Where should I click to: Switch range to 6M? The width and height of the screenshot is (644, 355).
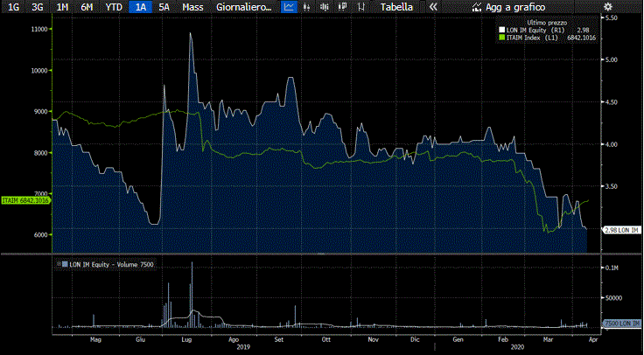pyautogui.click(x=87, y=7)
